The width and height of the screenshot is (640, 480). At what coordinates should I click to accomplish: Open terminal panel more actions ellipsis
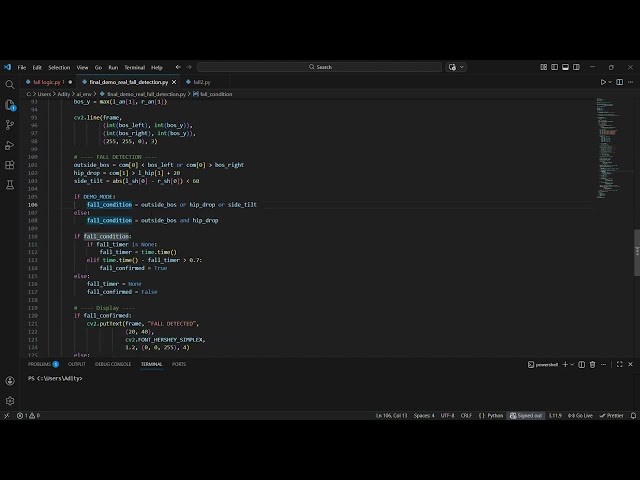[604, 364]
